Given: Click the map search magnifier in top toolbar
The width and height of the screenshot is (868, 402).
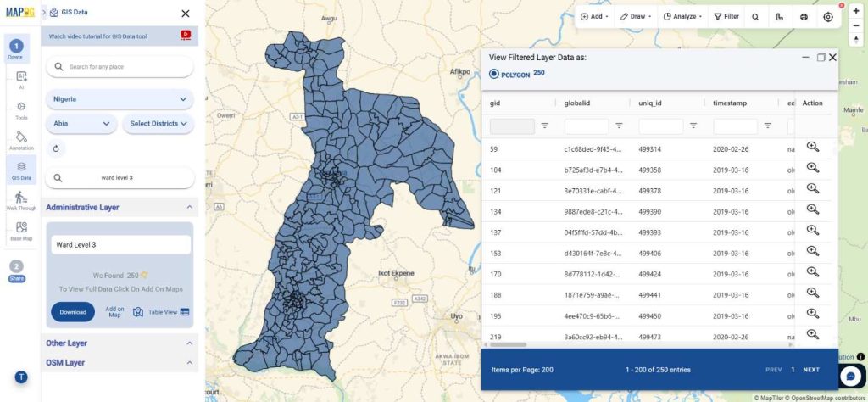Looking at the screenshot, I should (x=755, y=17).
